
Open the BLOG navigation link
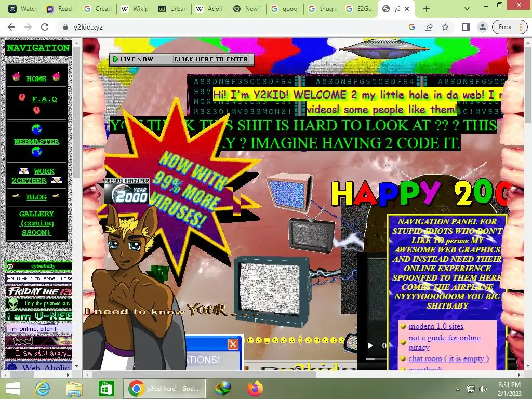click(x=36, y=197)
